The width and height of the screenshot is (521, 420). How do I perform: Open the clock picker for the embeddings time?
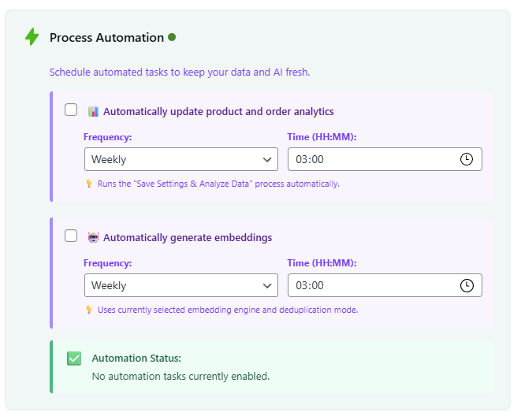(x=466, y=285)
